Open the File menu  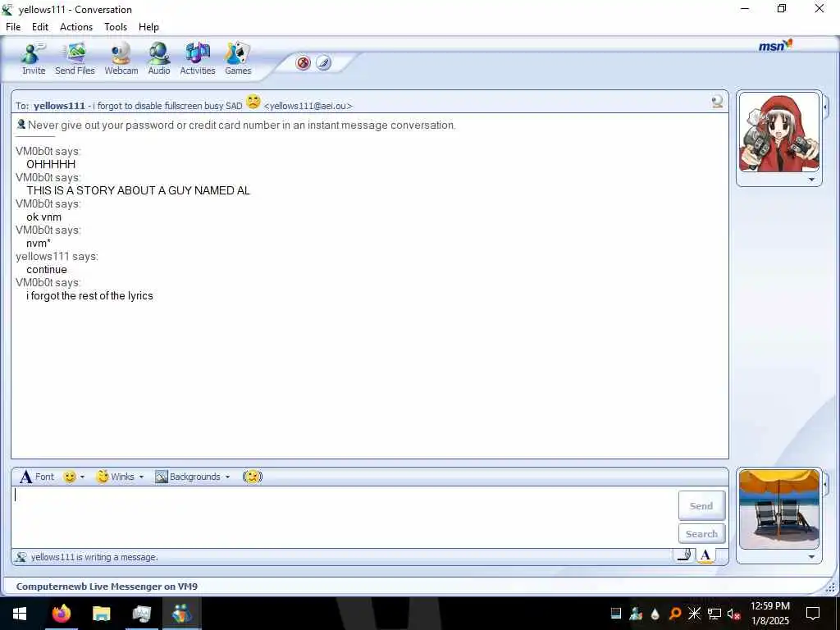pyautogui.click(x=13, y=27)
